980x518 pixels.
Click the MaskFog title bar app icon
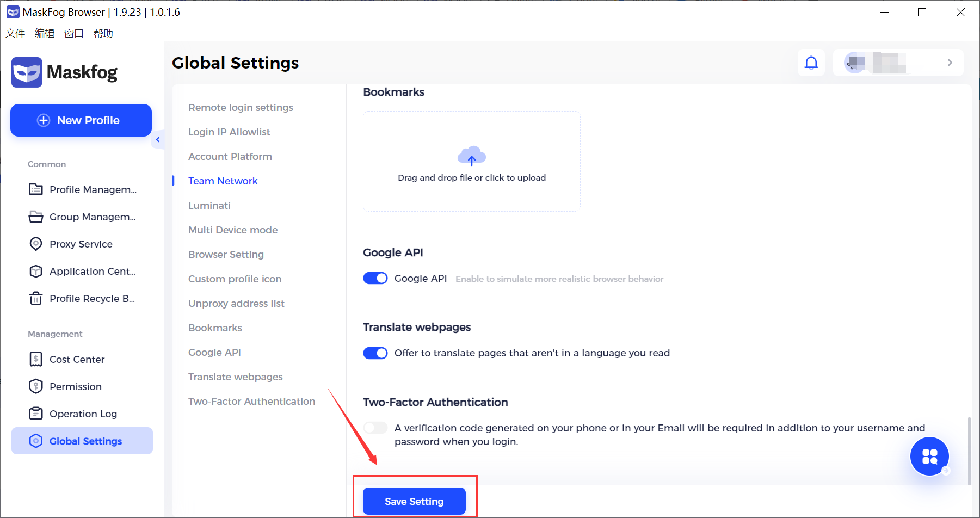coord(13,12)
